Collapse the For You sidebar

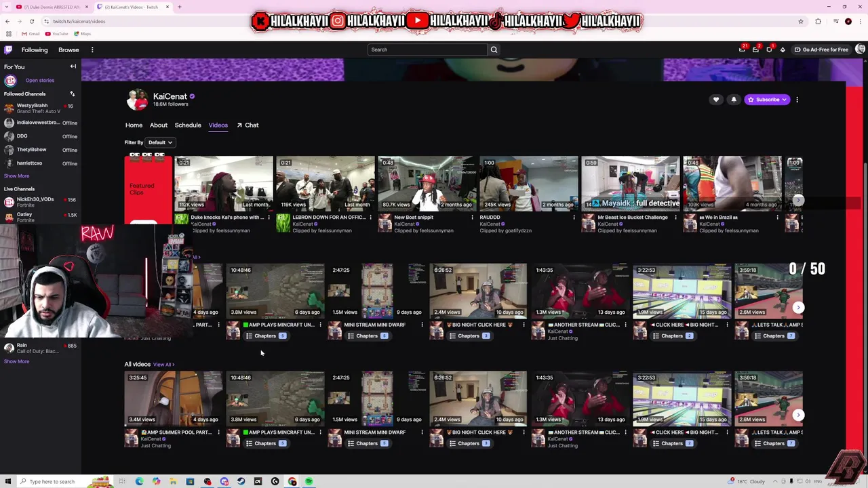coord(73,66)
